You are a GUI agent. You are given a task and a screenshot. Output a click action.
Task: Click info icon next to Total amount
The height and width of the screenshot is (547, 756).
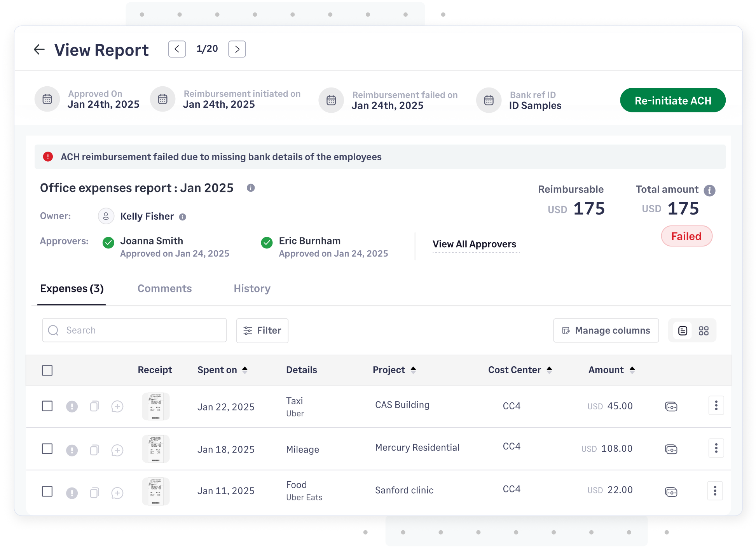coord(709,190)
